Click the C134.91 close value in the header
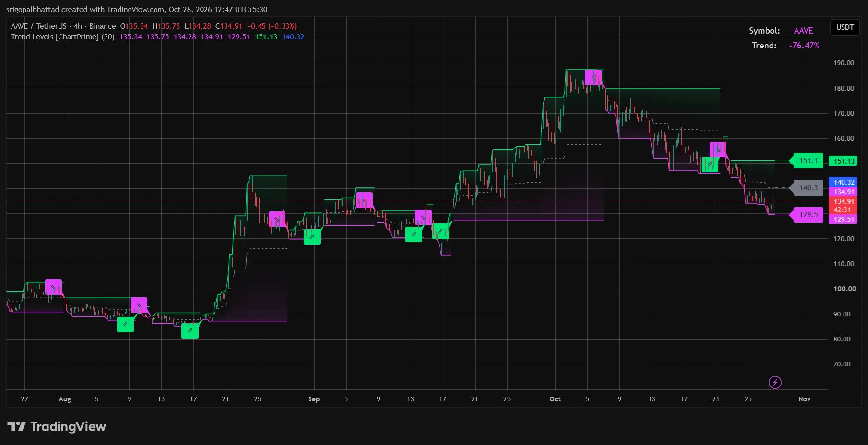Screen dimensions: 868x445 point(229,26)
